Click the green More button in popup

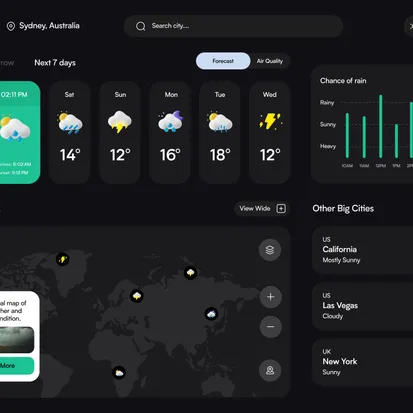pyautogui.click(x=17, y=366)
